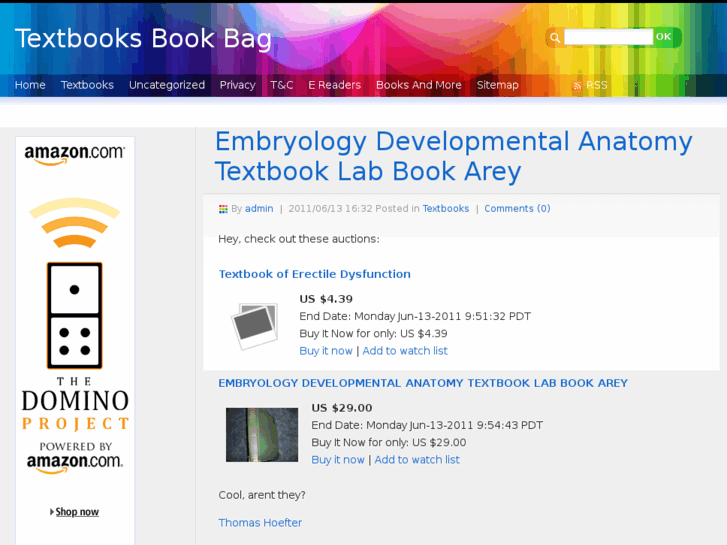Click Buy it now for the $4.39 auction
727x545 pixels.
(x=326, y=351)
